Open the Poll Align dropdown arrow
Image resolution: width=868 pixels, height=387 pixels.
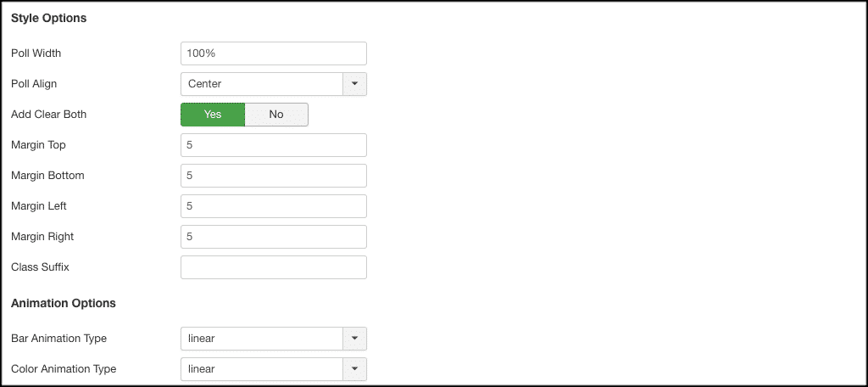(x=354, y=84)
